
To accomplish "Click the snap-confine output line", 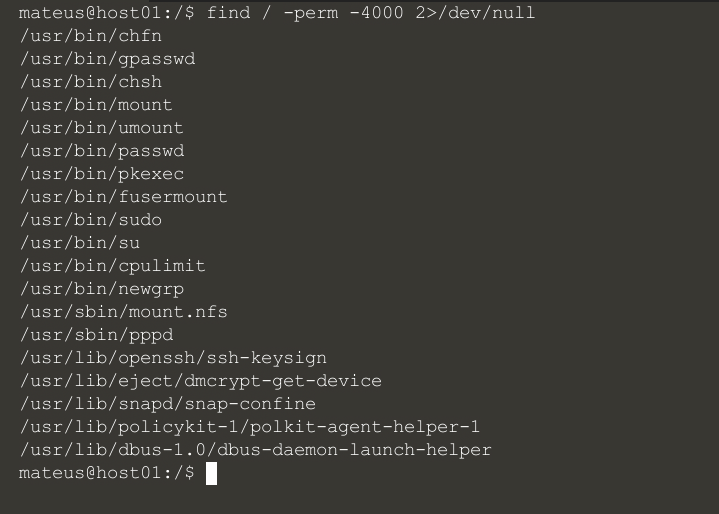I will tap(167, 404).
